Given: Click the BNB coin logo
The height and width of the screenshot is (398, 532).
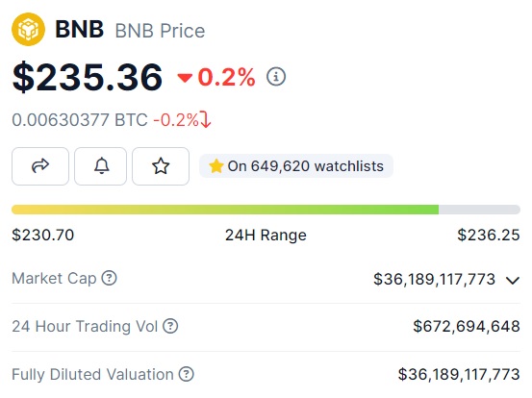Looking at the screenshot, I should tap(28, 29).
